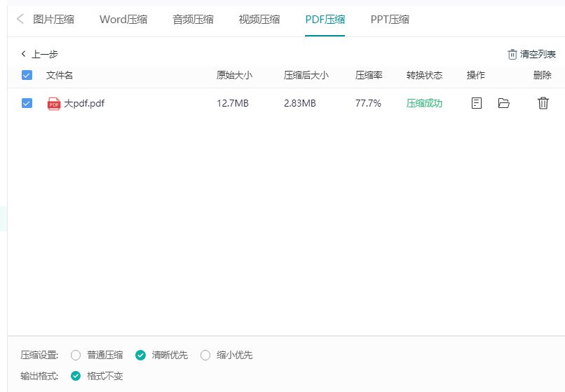
Task: Switch to the 视频压缩 tab
Action: click(x=259, y=19)
